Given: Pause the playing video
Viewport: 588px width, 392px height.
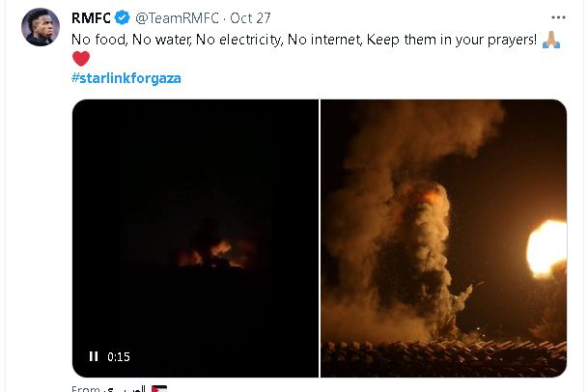Looking at the screenshot, I should pos(94,356).
